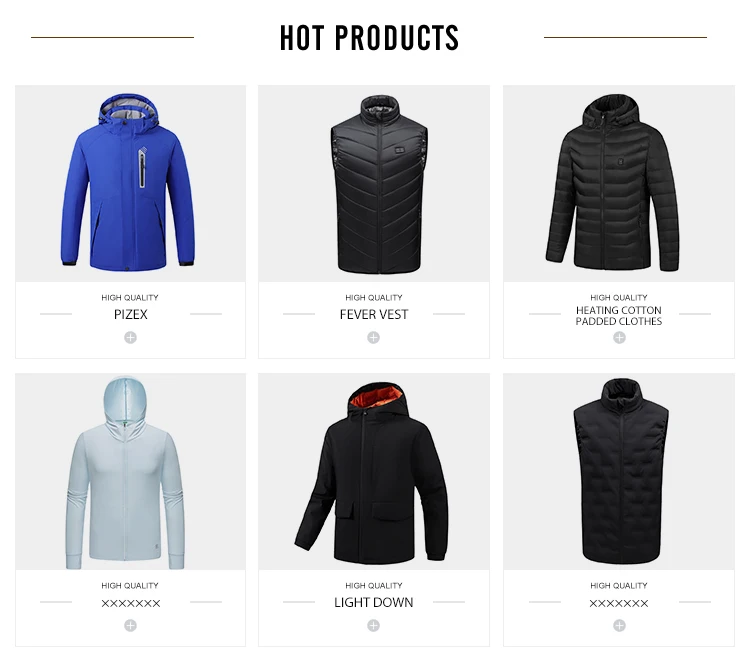Click the PIZEX product title
Viewport: 750px width, 659px height.
point(131,315)
